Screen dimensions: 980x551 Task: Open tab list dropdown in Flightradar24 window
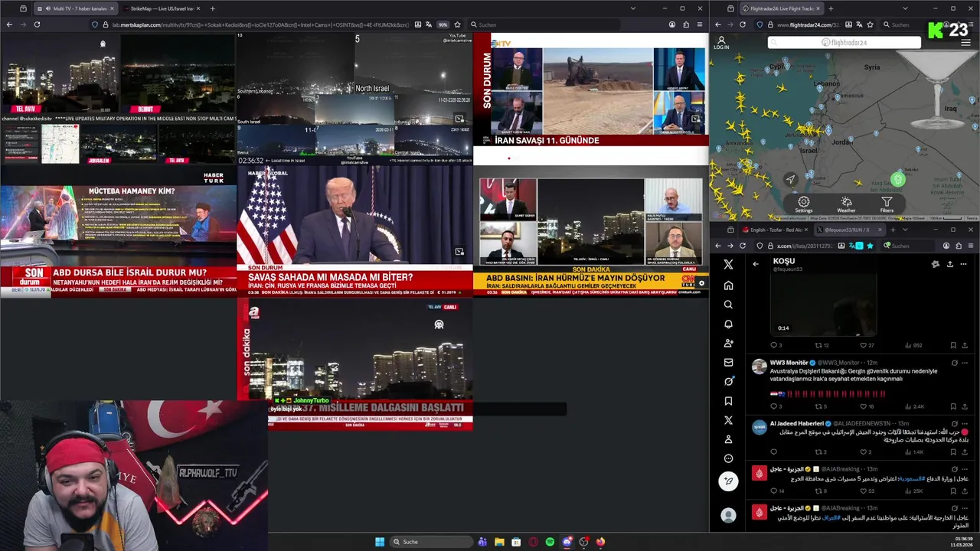[x=905, y=8]
